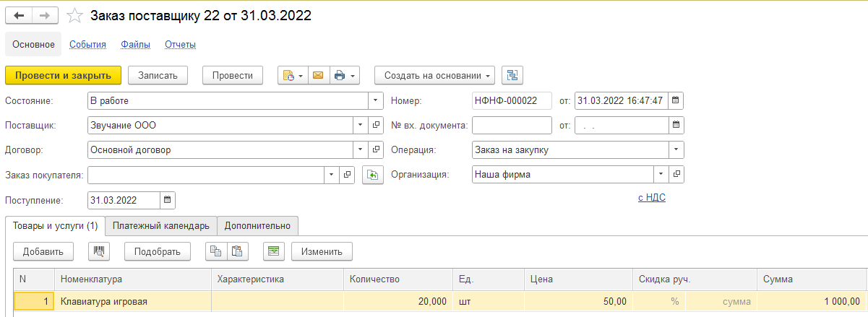The height and width of the screenshot is (317, 868).
Task: Click the Сумма column header
Action: point(812,279)
